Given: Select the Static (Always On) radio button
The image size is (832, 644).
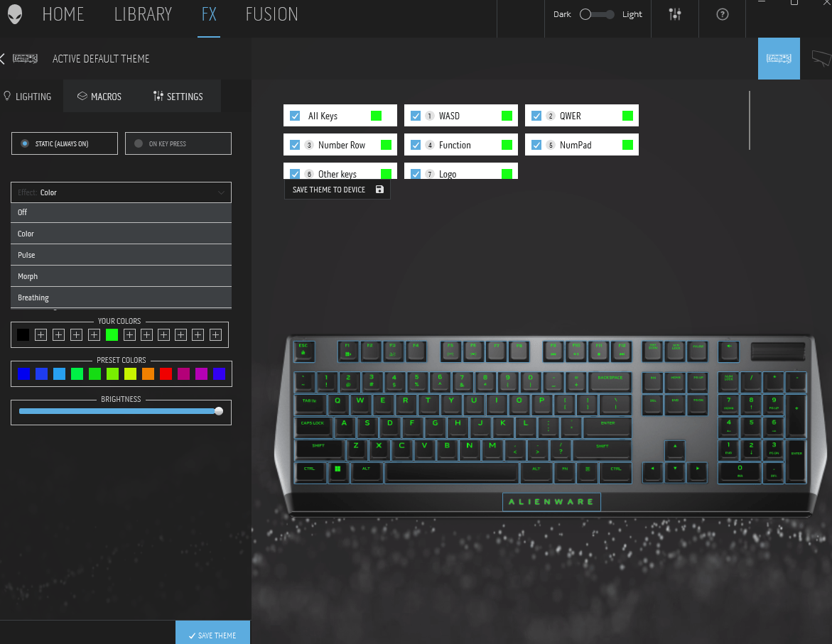Looking at the screenshot, I should [x=26, y=143].
